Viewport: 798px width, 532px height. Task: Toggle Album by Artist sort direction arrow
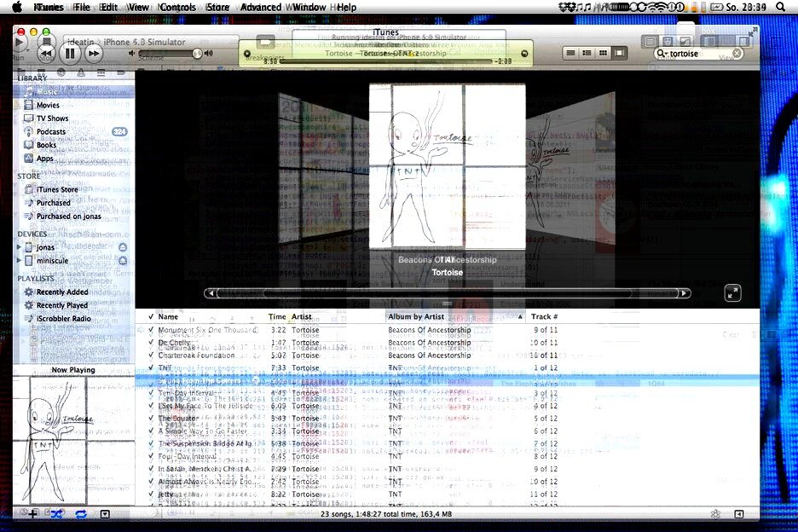coord(520,316)
